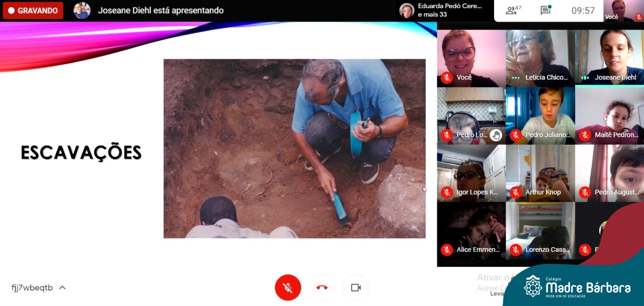The height and width of the screenshot is (306, 644).
Task: Click the GRAVANDO recording indicator
Action: click(x=33, y=11)
